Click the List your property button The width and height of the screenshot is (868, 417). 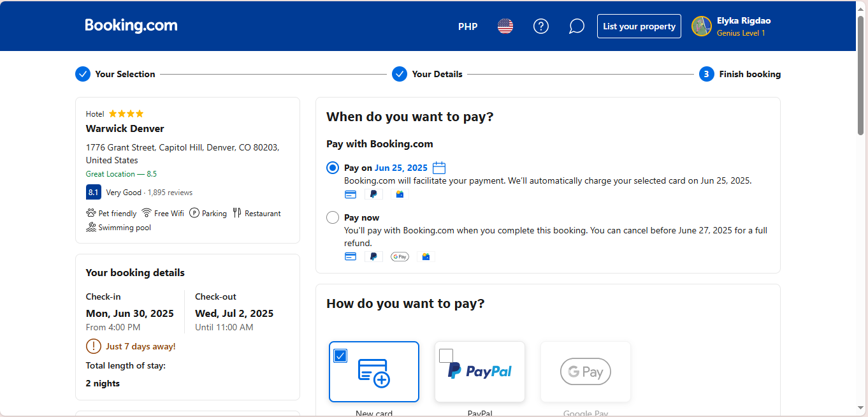pyautogui.click(x=639, y=26)
